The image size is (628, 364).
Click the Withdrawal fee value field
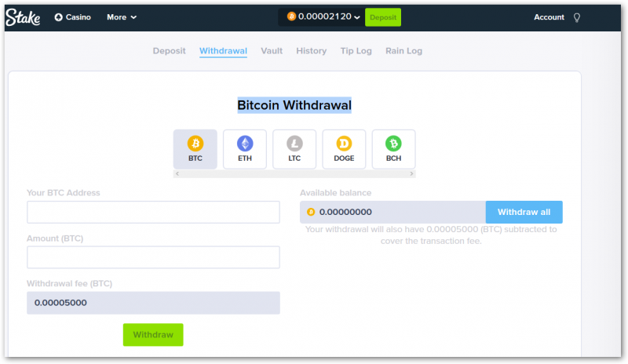click(153, 303)
